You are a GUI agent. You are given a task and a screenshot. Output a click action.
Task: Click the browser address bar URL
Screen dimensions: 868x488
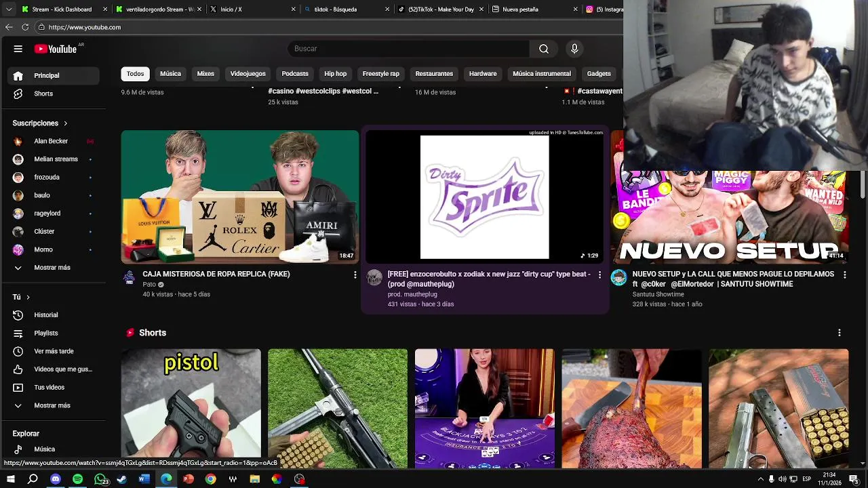point(85,27)
